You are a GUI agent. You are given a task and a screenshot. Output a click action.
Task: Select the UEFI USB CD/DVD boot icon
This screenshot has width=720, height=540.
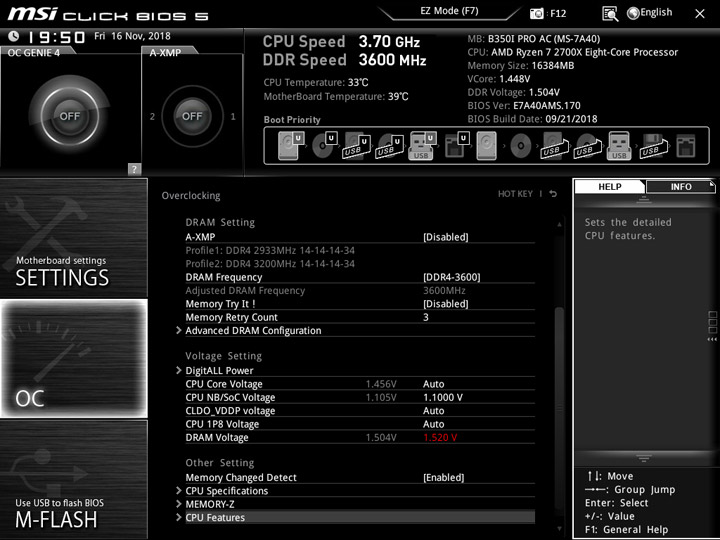coord(389,146)
